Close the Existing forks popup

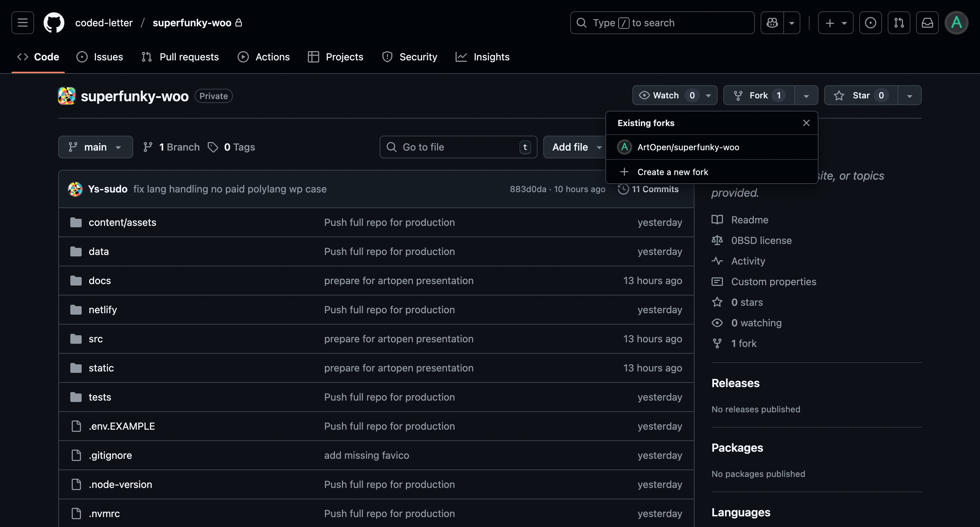coord(806,123)
